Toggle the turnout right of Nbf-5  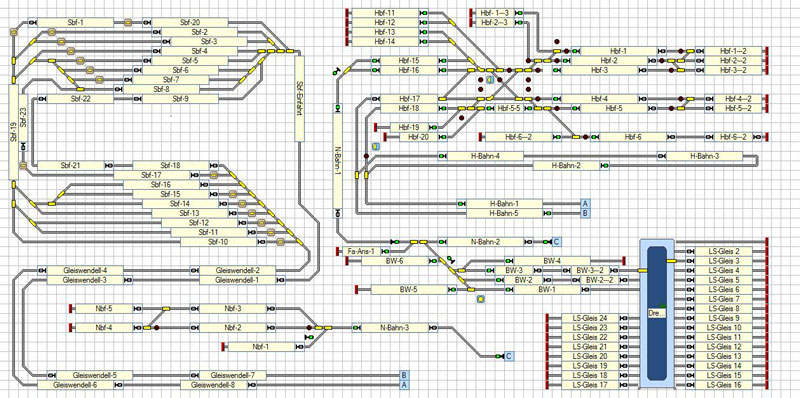[x=166, y=309]
